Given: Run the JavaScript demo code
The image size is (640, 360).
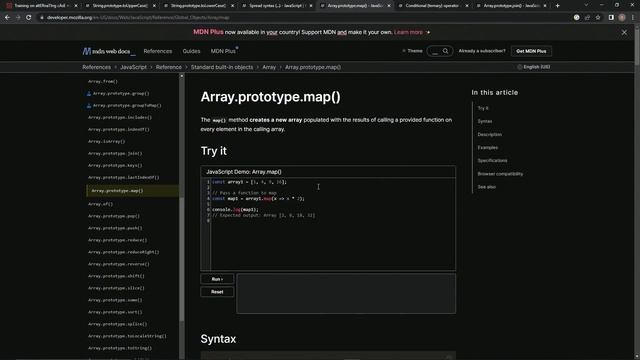Looking at the screenshot, I should (x=217, y=279).
